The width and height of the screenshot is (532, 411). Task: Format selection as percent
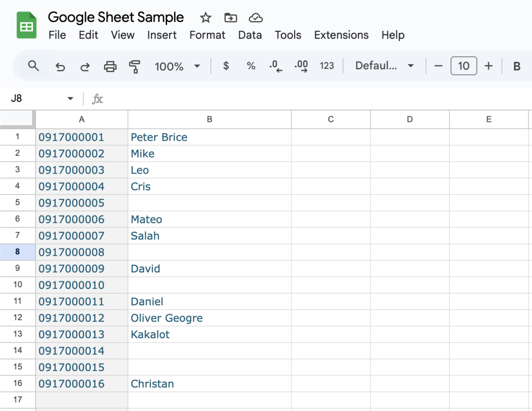pyautogui.click(x=251, y=66)
